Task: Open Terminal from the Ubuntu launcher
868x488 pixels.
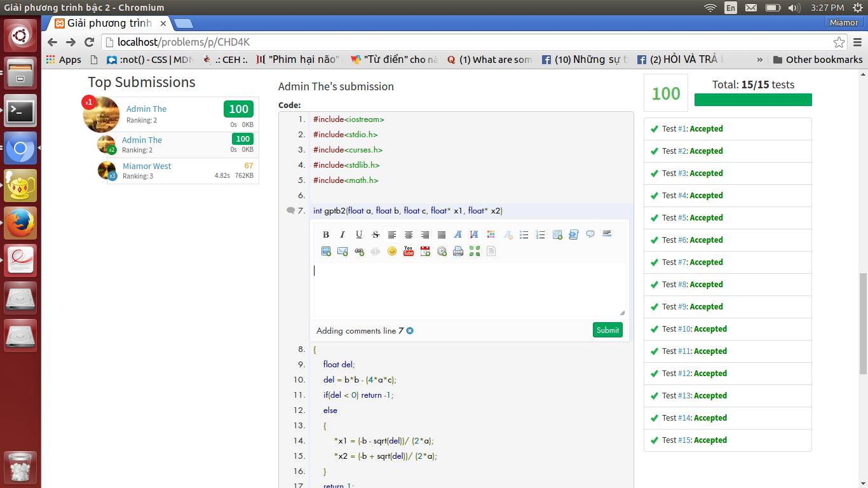Action: tap(20, 111)
